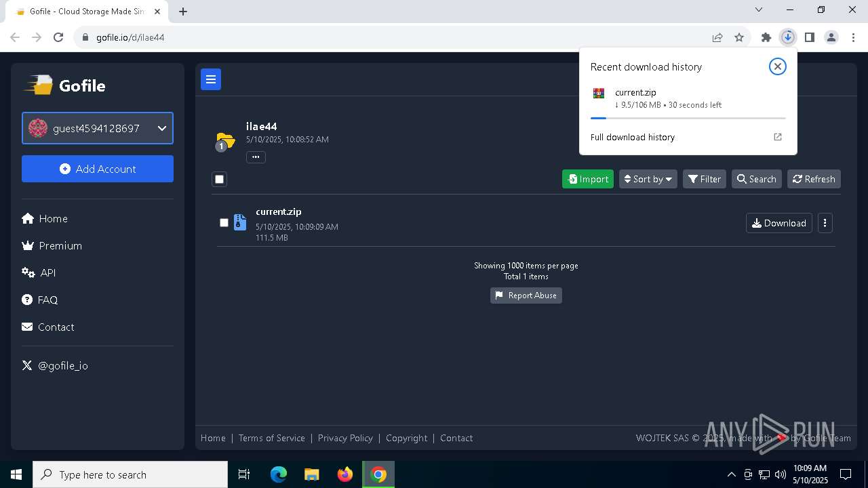
Task: Click ilae44 folder title text
Action: [262, 126]
